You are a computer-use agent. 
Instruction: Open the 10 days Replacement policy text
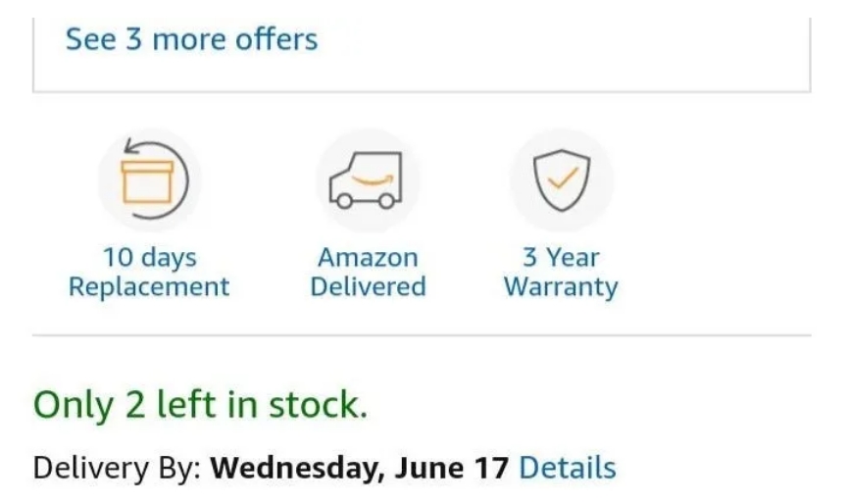[x=149, y=273]
